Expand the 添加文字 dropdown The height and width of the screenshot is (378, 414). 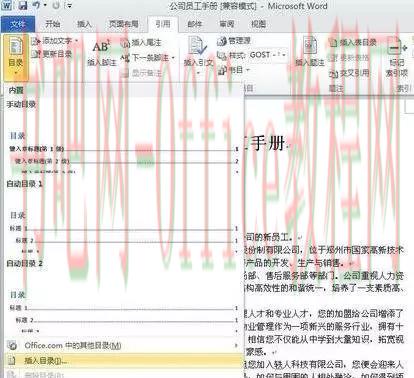77,41
